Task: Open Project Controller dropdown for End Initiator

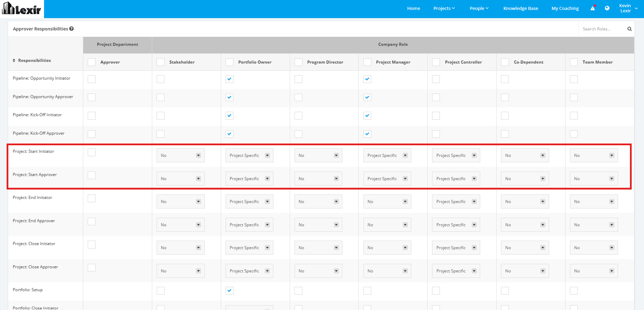Action: click(456, 202)
